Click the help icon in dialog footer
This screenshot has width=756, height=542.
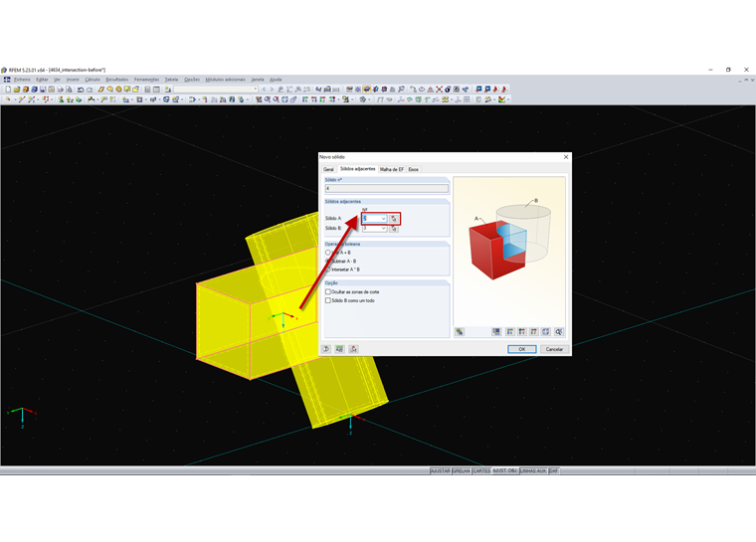tap(326, 349)
